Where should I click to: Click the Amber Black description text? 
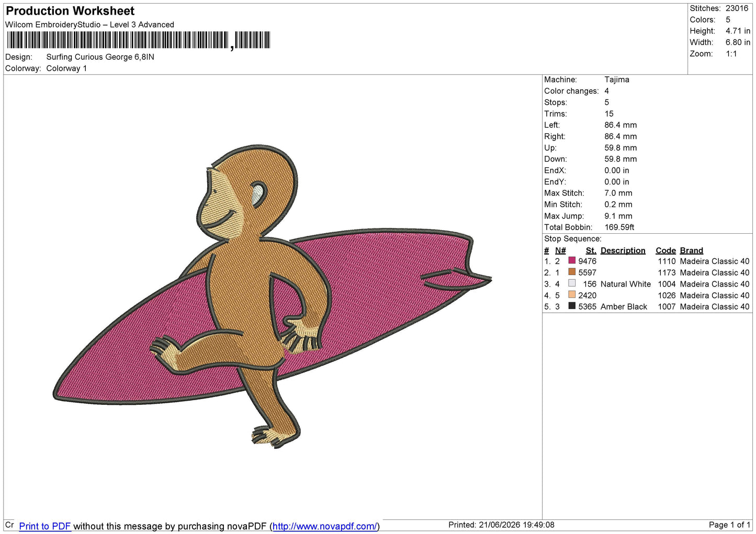click(x=624, y=307)
